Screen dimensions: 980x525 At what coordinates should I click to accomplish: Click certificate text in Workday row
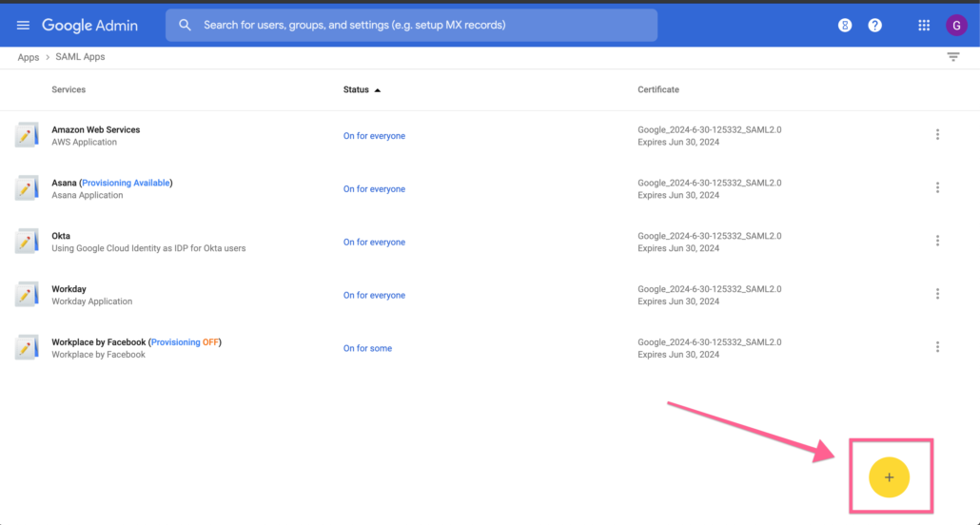[x=710, y=295]
